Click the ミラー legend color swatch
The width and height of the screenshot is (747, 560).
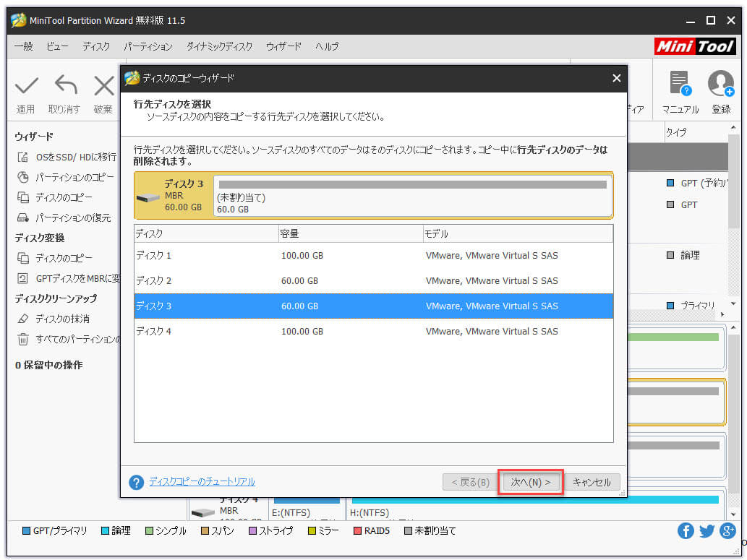(312, 530)
